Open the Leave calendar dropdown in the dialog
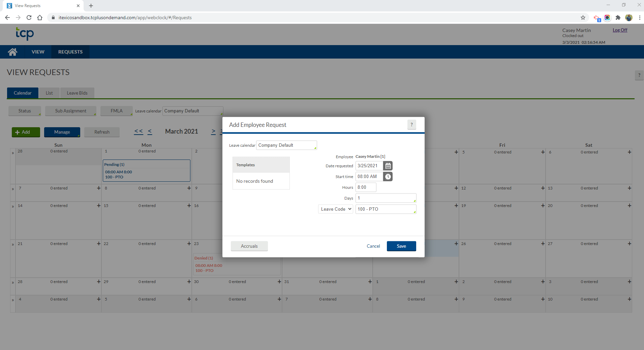The image size is (644, 350). (x=286, y=145)
